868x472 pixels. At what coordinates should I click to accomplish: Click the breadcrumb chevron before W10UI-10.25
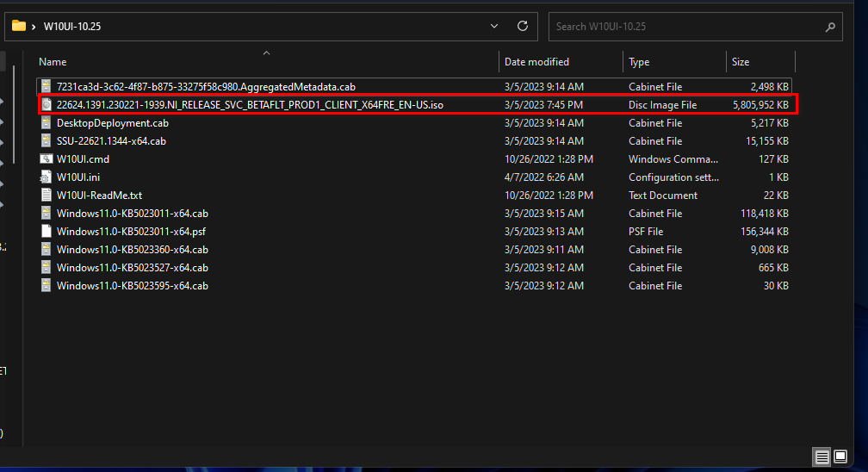34,27
